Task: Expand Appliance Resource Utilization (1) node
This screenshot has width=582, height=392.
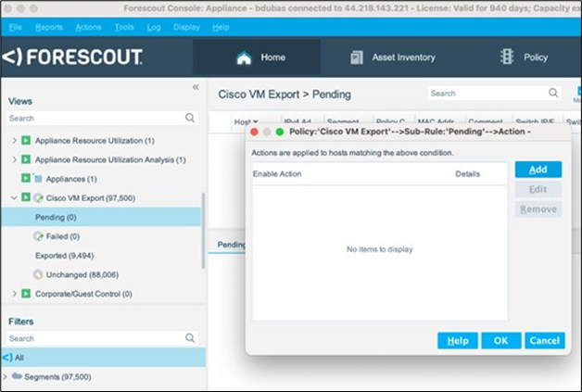Action: 14,140
